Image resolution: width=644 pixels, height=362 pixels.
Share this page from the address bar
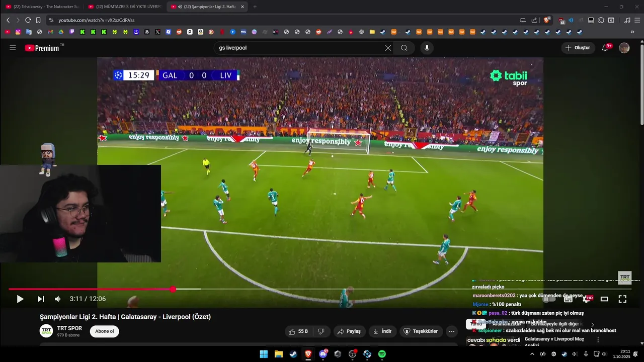coord(534,20)
